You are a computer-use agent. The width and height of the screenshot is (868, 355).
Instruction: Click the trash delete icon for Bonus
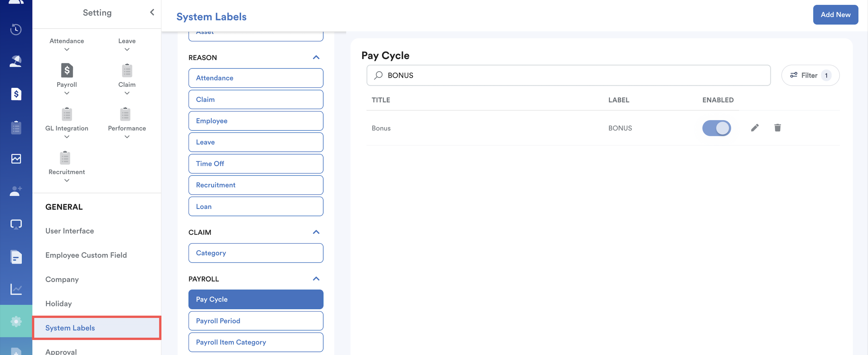click(x=777, y=128)
